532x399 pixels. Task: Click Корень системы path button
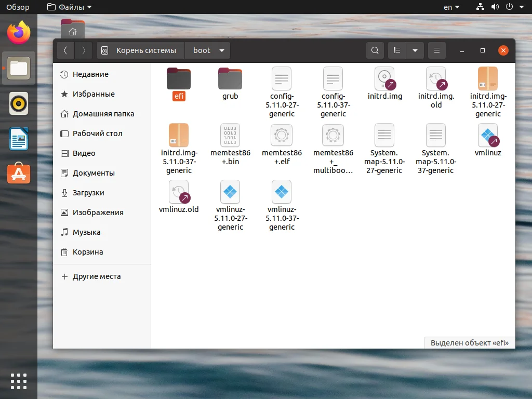click(x=141, y=50)
